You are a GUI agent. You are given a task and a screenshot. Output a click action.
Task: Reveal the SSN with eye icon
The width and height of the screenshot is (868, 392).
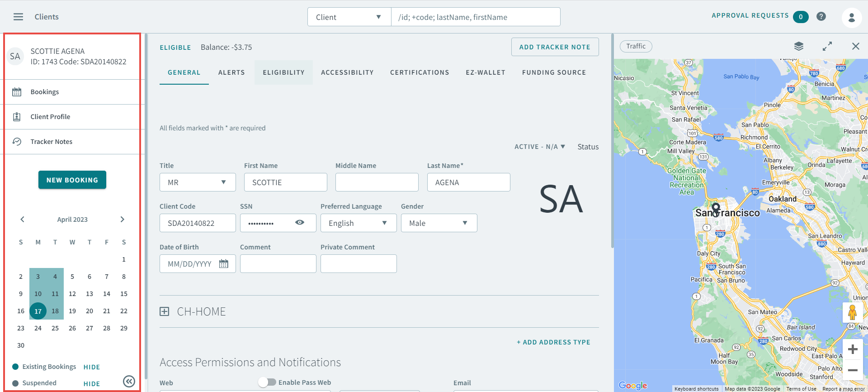click(299, 223)
